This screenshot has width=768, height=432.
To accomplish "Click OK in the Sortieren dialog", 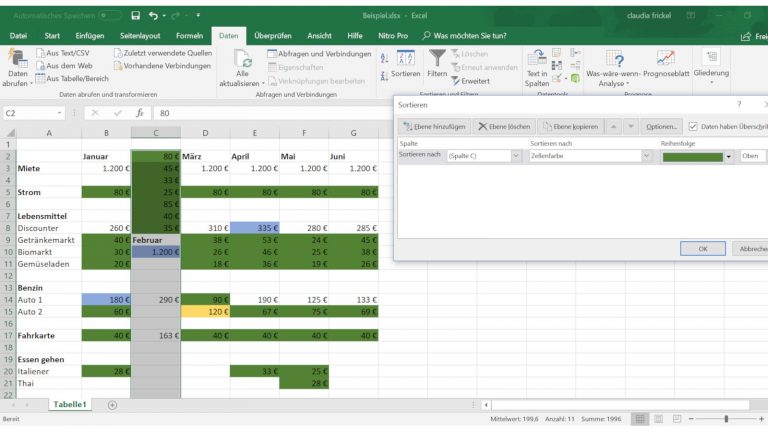I will click(x=702, y=248).
